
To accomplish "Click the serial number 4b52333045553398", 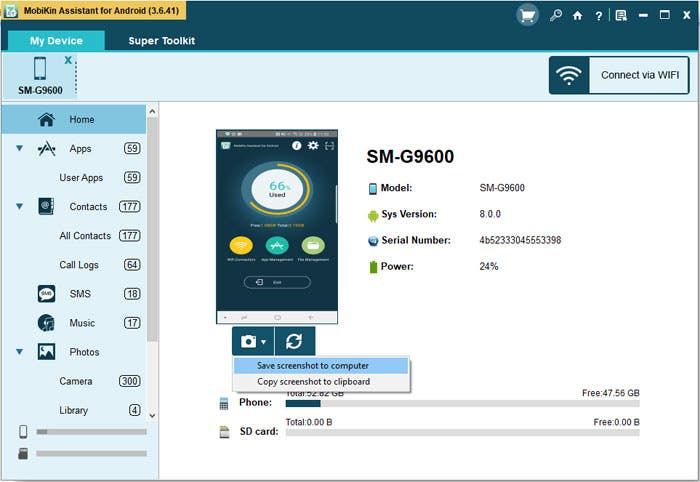I will [520, 240].
